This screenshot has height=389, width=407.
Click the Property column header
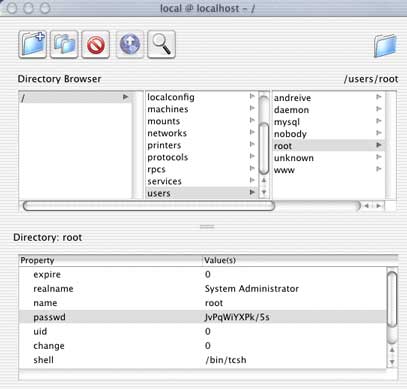(111, 260)
